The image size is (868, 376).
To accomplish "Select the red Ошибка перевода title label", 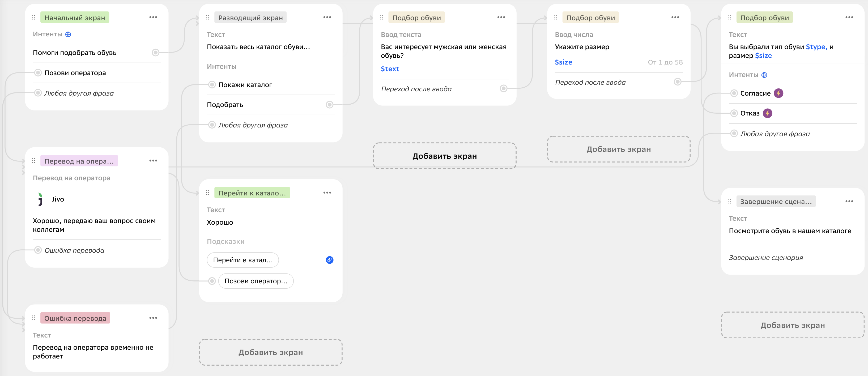I will pos(75,318).
